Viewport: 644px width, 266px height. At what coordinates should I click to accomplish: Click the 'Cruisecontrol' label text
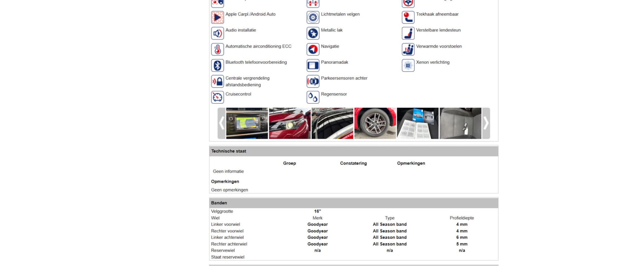click(238, 94)
